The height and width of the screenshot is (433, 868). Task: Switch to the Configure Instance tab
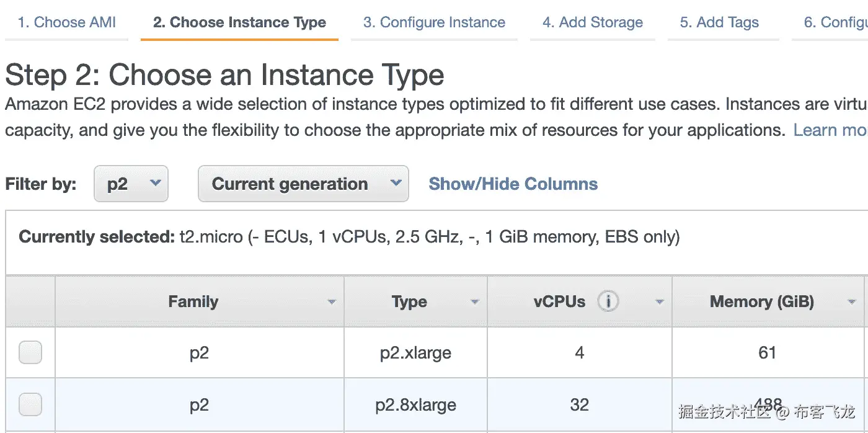(x=434, y=22)
